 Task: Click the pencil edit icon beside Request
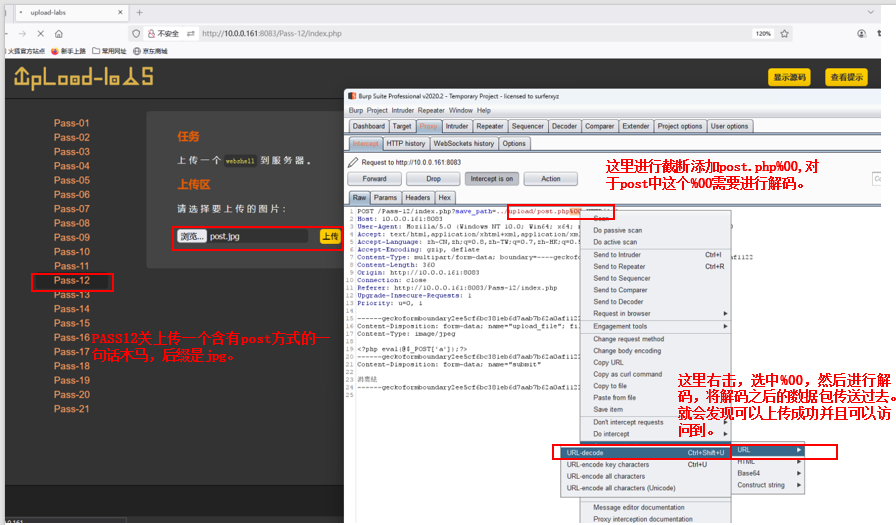[x=353, y=162]
